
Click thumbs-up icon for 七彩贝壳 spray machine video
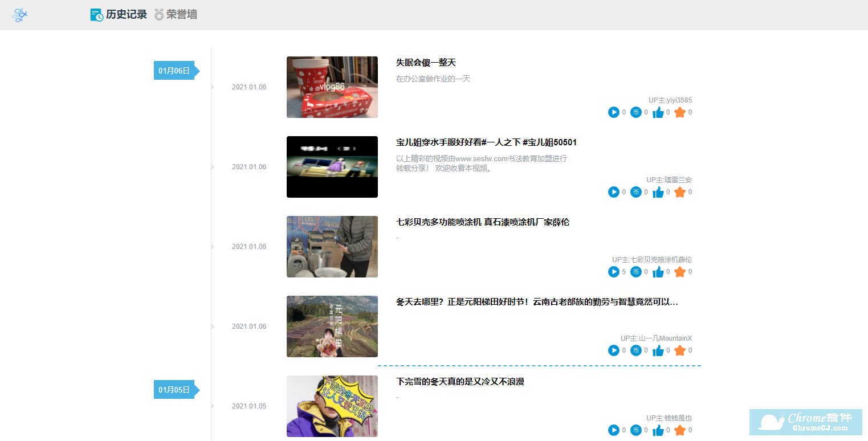tap(658, 272)
